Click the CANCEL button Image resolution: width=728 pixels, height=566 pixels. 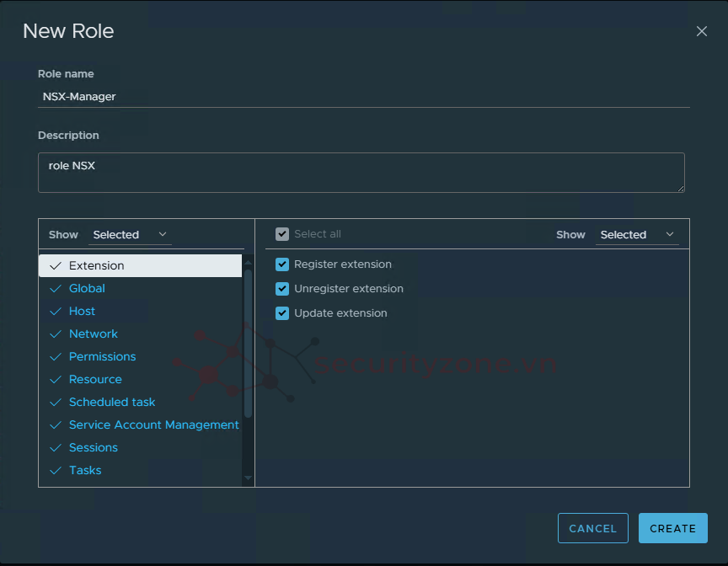coord(592,528)
